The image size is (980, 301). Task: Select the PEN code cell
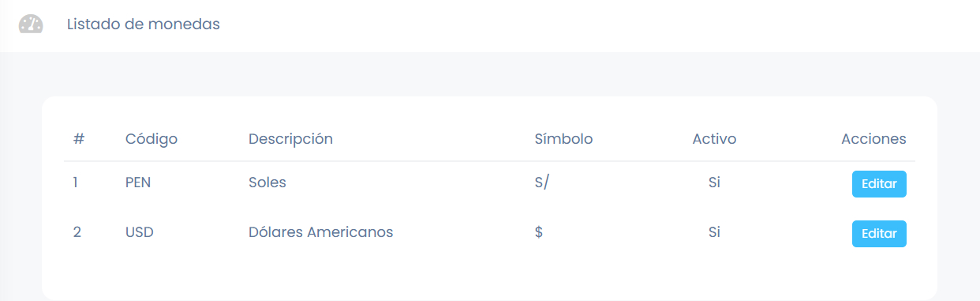(138, 182)
